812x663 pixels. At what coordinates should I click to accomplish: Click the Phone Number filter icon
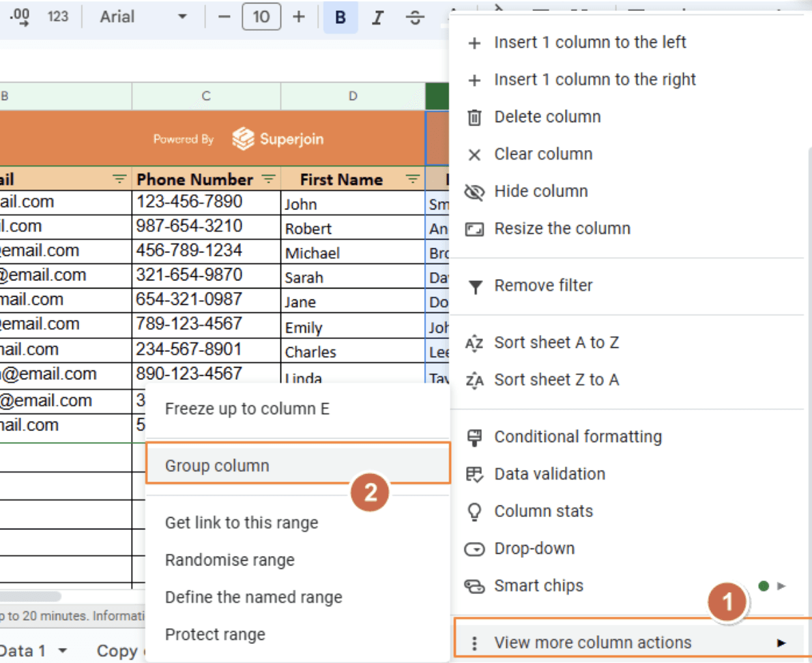click(x=269, y=179)
